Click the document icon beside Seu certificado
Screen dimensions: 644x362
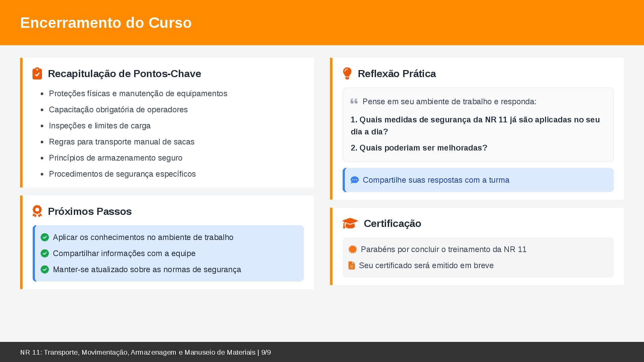[352, 265]
